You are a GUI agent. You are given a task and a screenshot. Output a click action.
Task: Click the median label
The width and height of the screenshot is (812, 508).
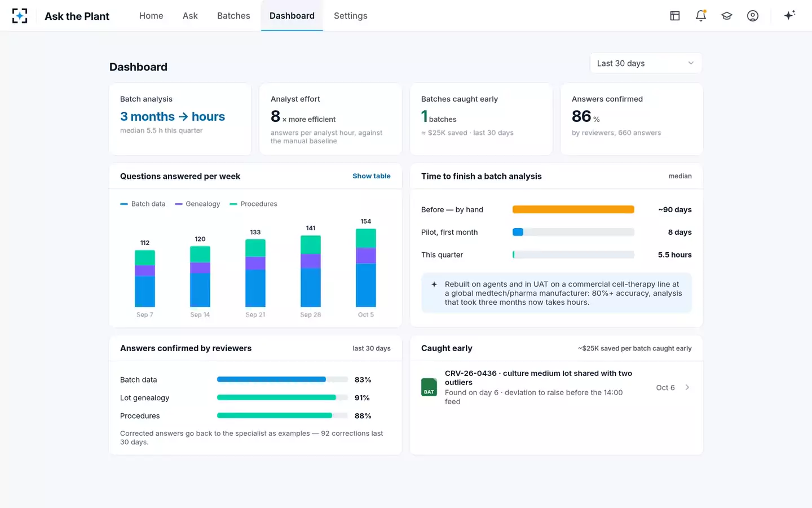(680, 176)
